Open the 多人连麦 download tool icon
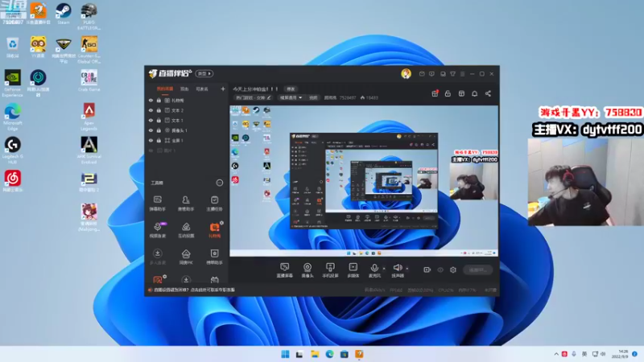 point(157,257)
